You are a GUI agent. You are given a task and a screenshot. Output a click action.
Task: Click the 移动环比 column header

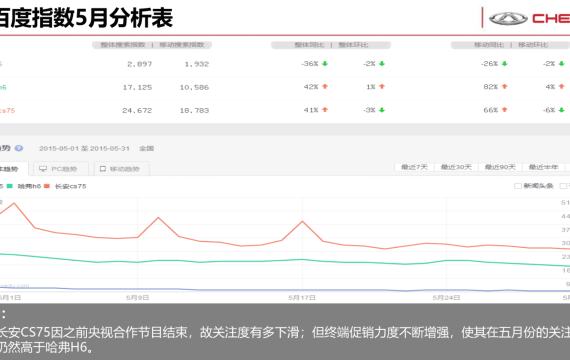pos(533,45)
